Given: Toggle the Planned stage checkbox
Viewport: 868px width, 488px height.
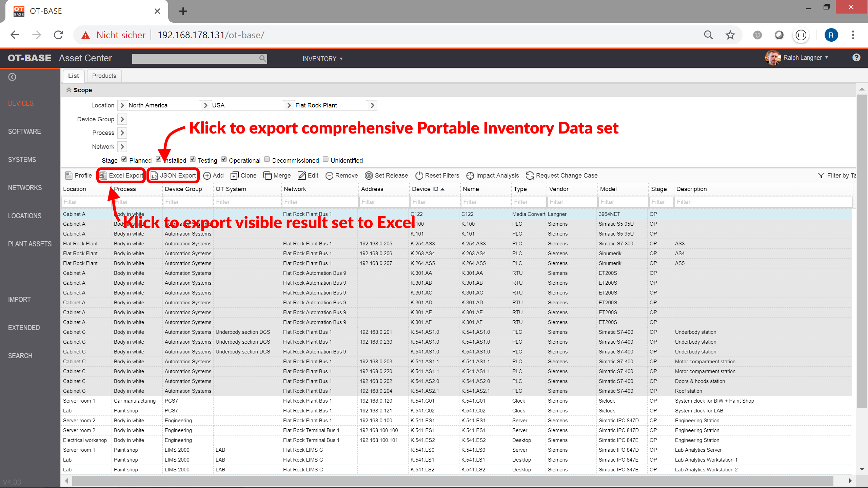Looking at the screenshot, I should click(124, 159).
